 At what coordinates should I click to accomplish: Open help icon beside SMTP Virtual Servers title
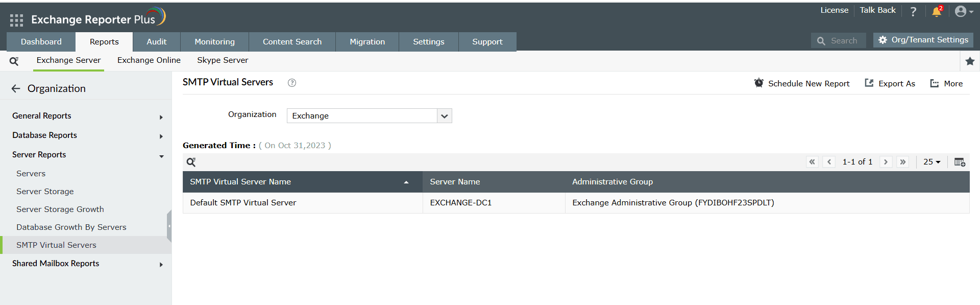[x=292, y=83]
